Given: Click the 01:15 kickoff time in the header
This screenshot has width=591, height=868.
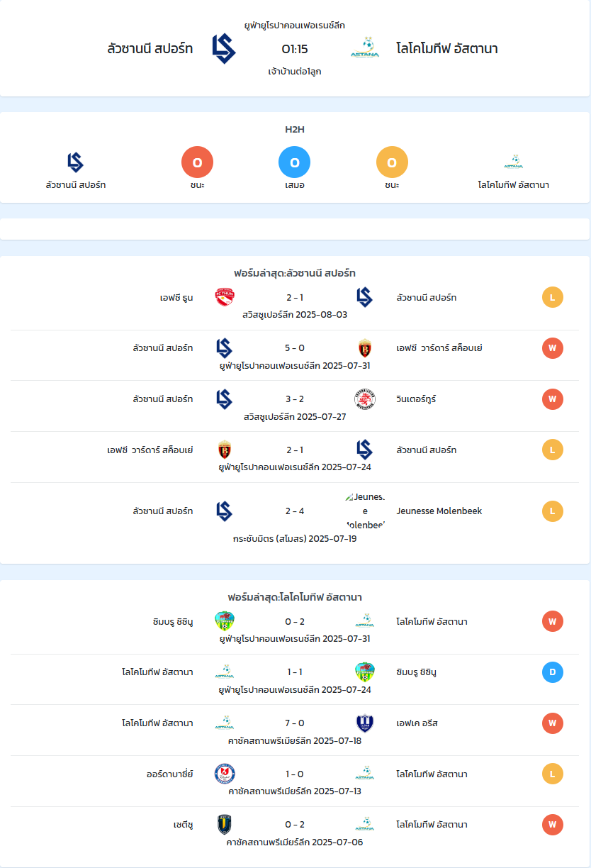Looking at the screenshot, I should click(x=295, y=49).
